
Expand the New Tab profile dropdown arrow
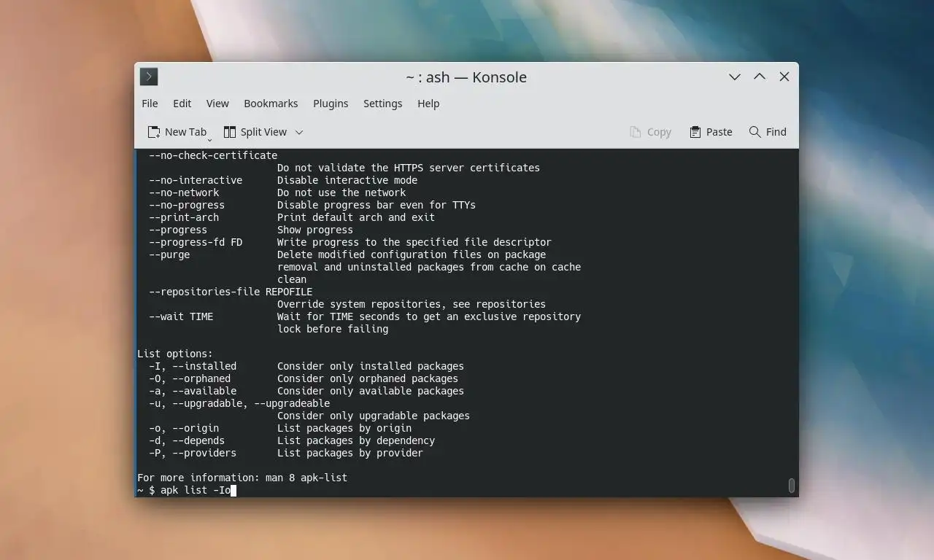click(210, 139)
